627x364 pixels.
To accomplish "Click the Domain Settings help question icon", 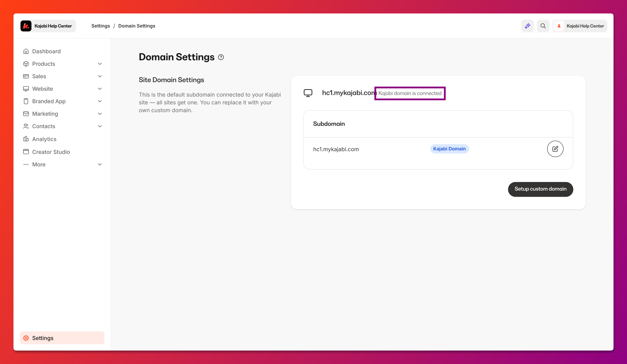I will 221,57.
